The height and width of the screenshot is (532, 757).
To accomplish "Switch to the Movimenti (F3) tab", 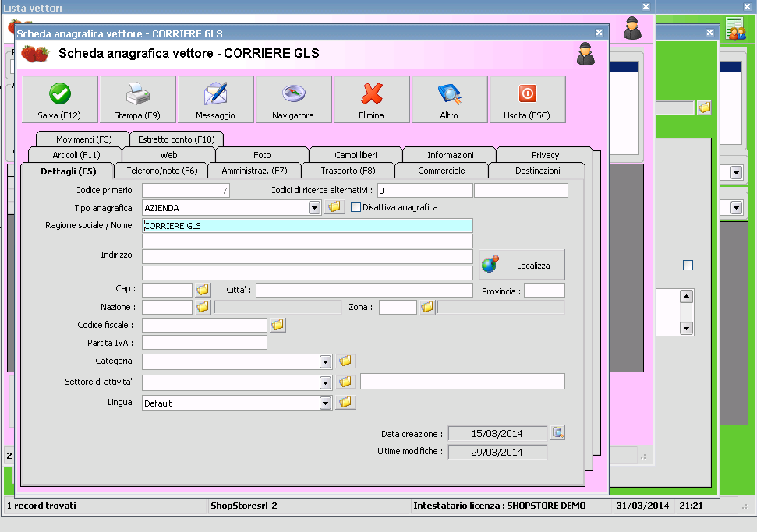I will click(83, 139).
